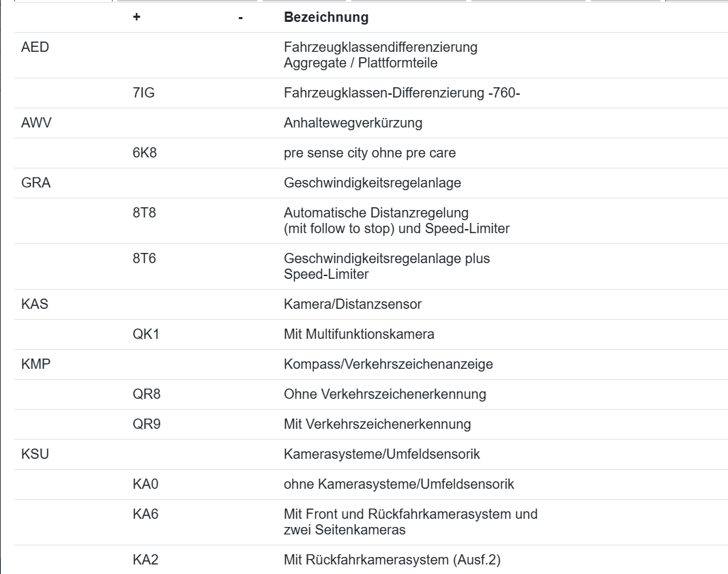Viewport: 728px width, 574px height.
Task: Click option code 6K8
Action: click(x=145, y=153)
